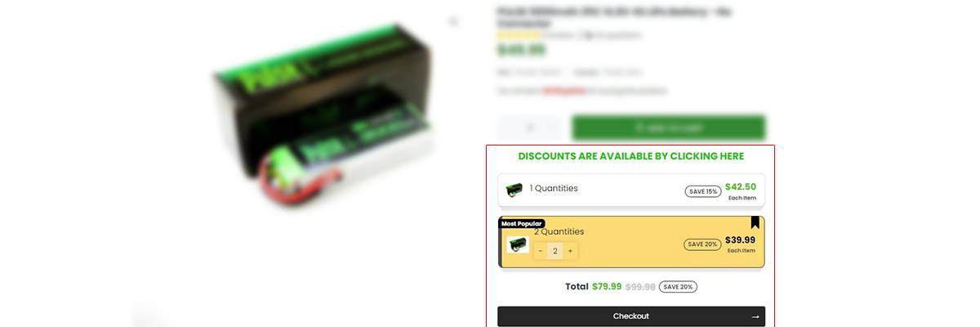Click the battery thumbnail in 2 Quantities

tap(518, 244)
